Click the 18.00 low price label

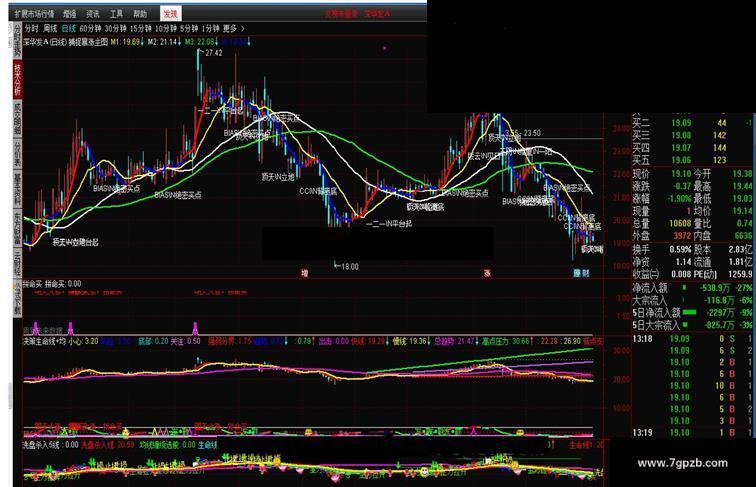pyautogui.click(x=350, y=266)
